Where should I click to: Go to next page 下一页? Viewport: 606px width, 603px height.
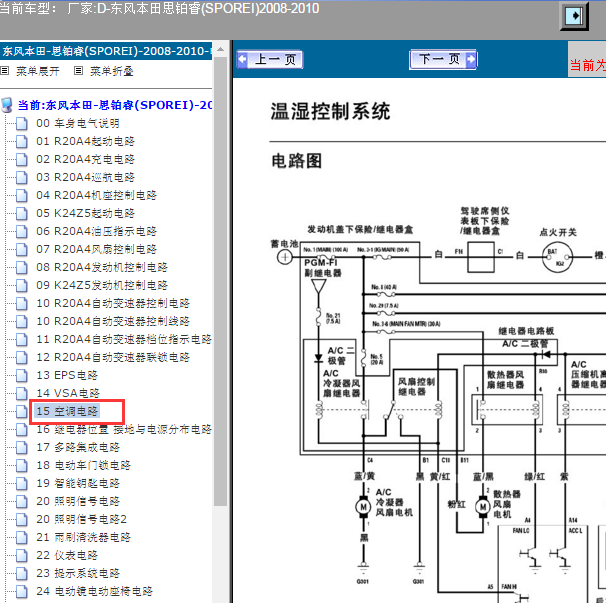point(443,60)
